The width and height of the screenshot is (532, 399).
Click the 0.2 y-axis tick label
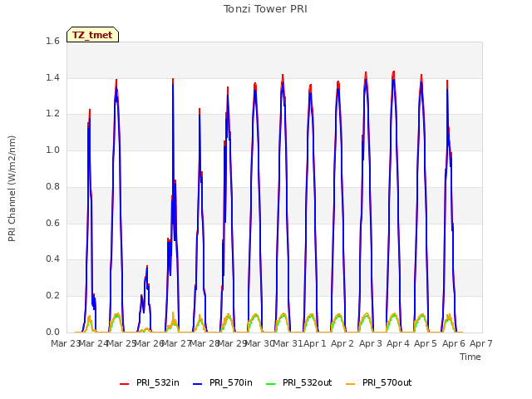point(52,296)
